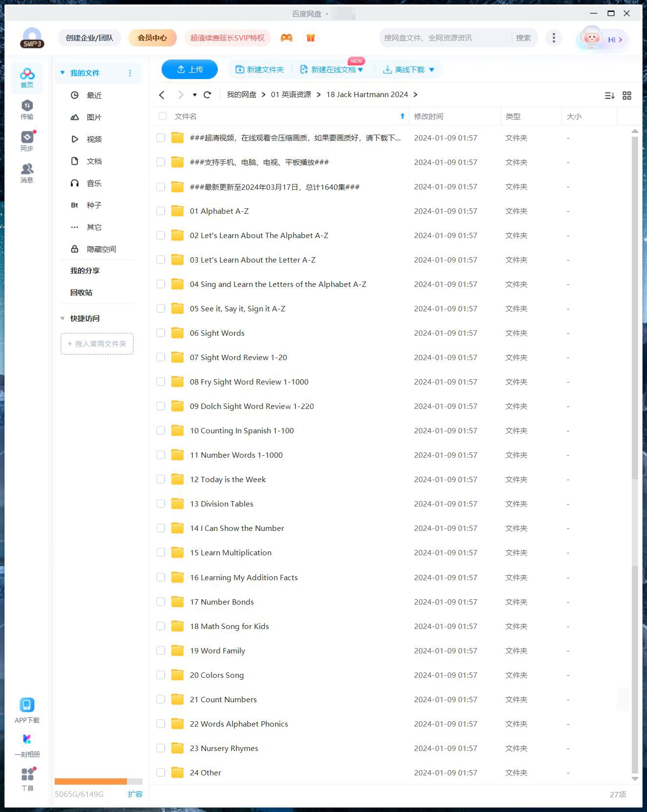Screen dimensions: 647x812
Task: Collapse the 快捷访问 section
Action: (x=63, y=318)
